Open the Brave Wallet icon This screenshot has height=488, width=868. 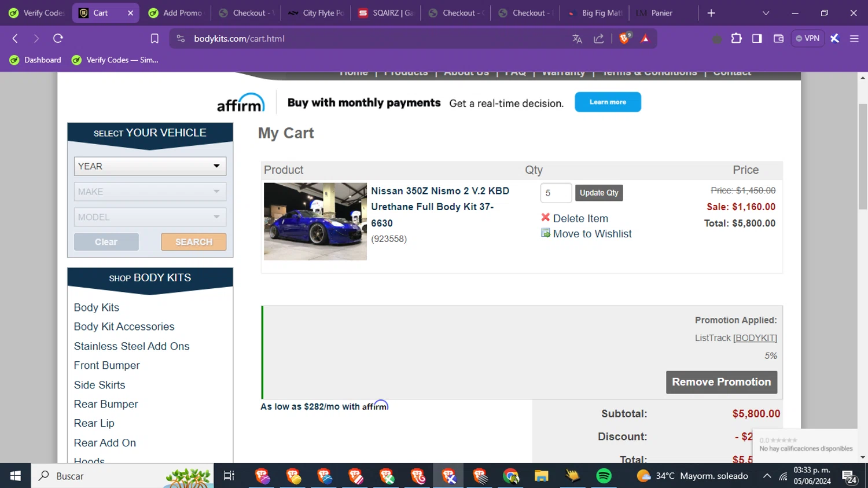point(778,39)
